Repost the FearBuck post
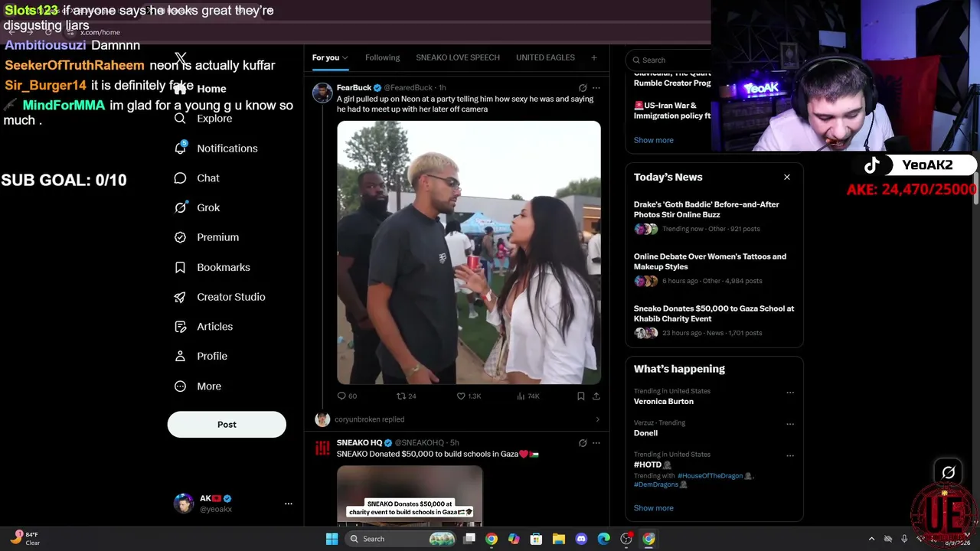The width and height of the screenshot is (980, 551). click(x=400, y=396)
